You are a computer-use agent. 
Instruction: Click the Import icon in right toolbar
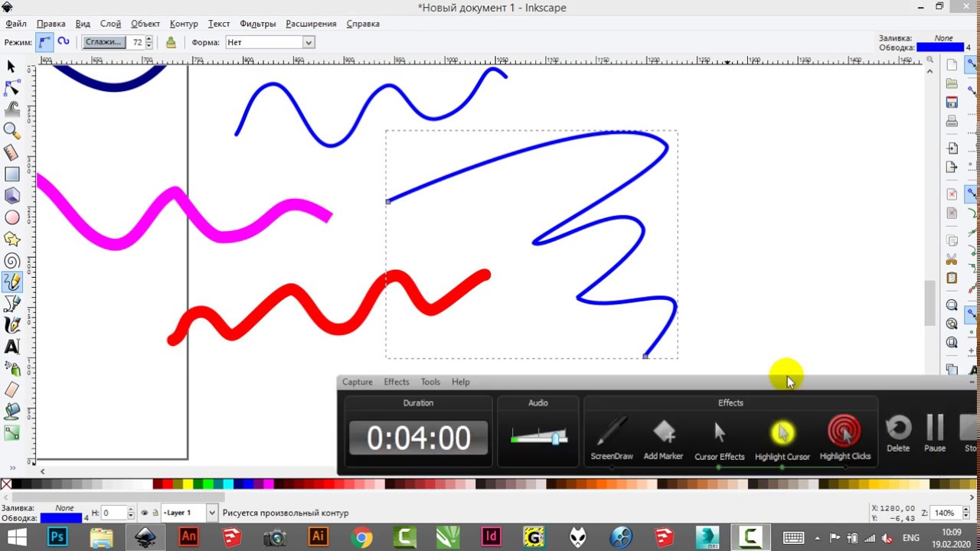click(x=952, y=148)
